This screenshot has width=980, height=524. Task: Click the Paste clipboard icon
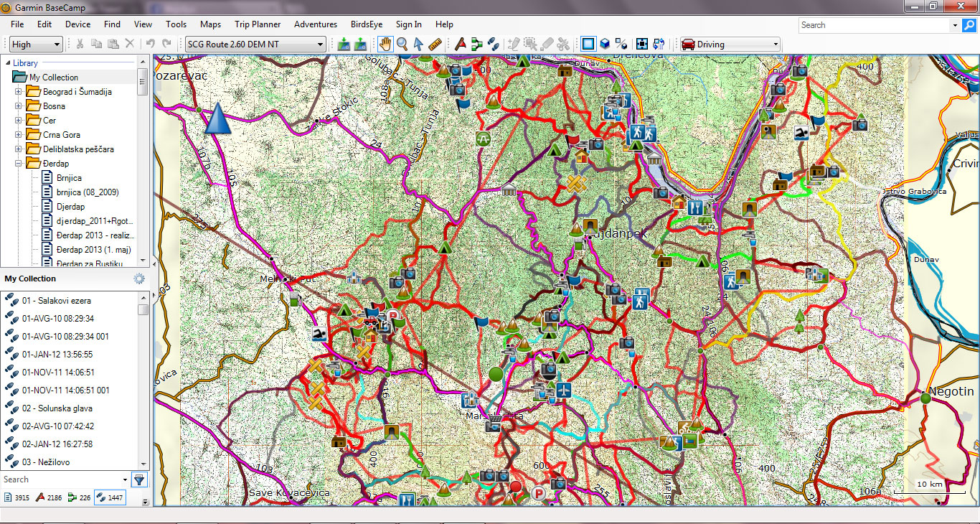tap(113, 45)
